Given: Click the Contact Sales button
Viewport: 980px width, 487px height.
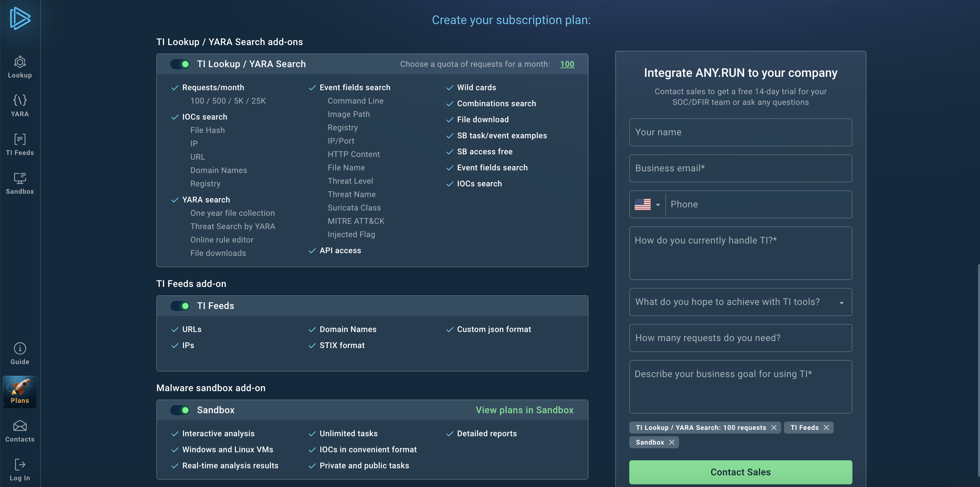Looking at the screenshot, I should 741,472.
